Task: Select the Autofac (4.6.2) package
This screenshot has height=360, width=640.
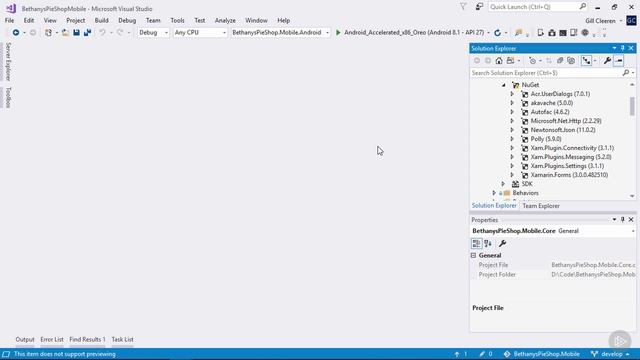Action: click(550, 112)
